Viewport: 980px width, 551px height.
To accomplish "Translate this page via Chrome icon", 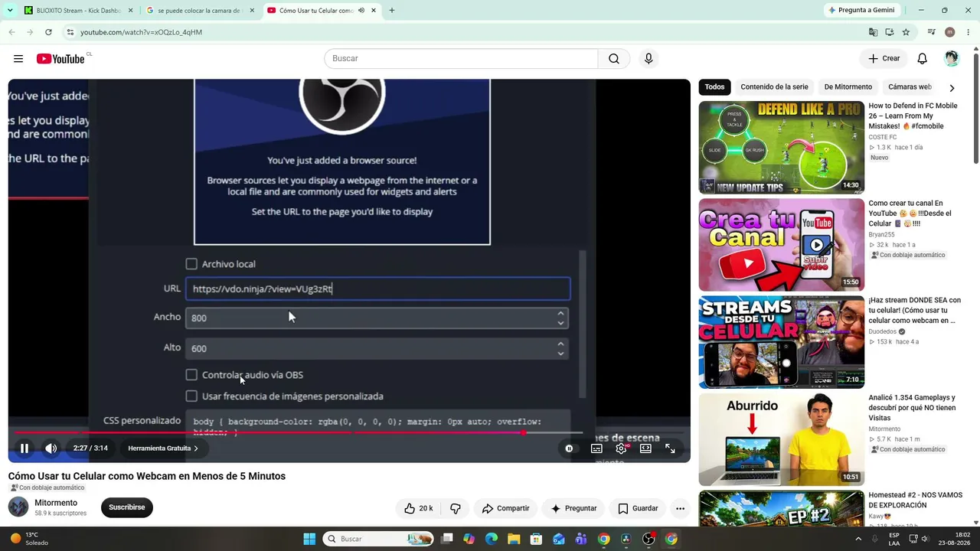I will [x=873, y=32].
